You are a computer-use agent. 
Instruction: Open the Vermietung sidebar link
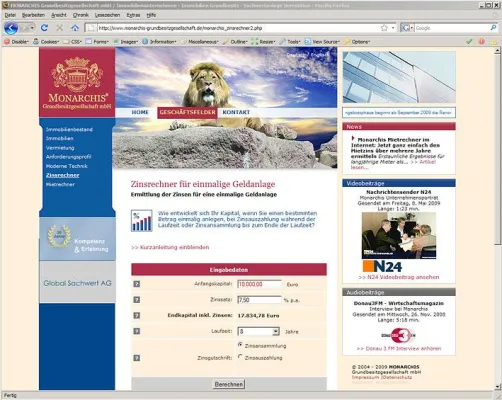[60, 148]
